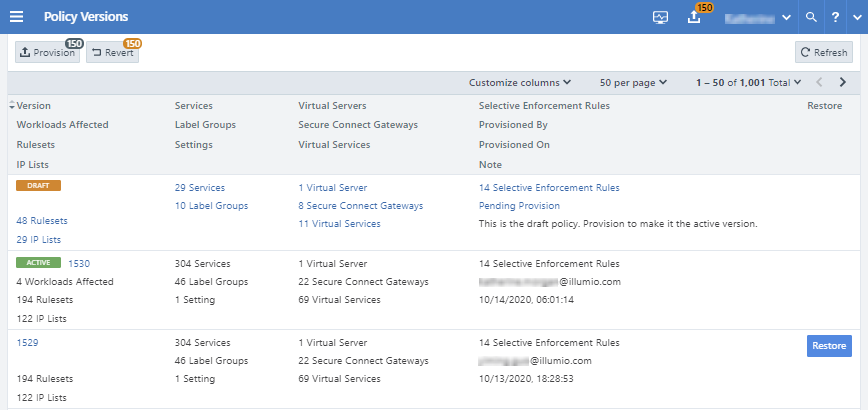Click the previous page arrow
This screenshot has width=868, height=410.
point(819,82)
